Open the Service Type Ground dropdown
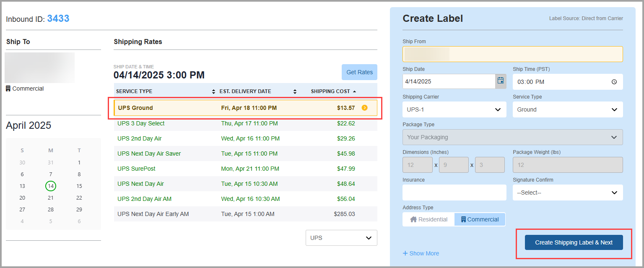 coord(568,109)
